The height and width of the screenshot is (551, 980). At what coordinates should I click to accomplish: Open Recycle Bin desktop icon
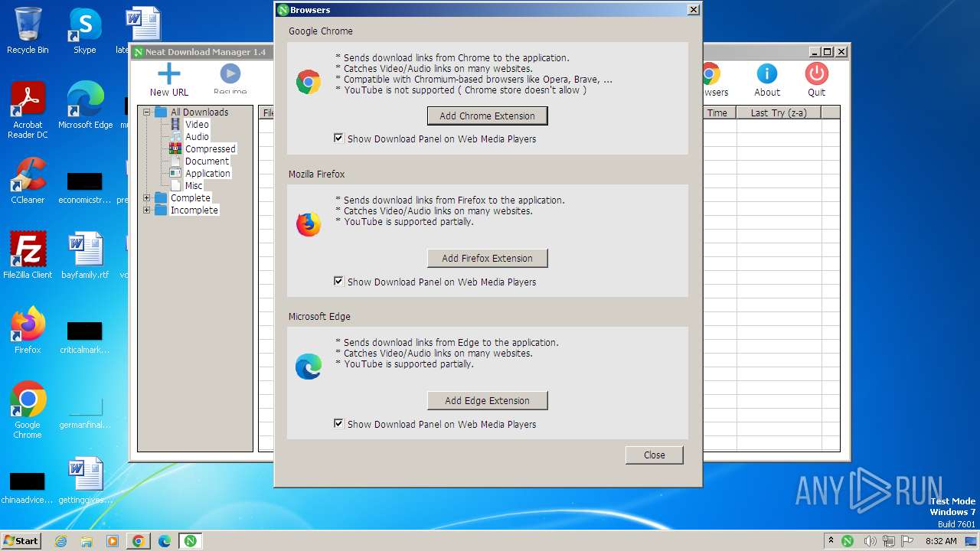coord(28,31)
